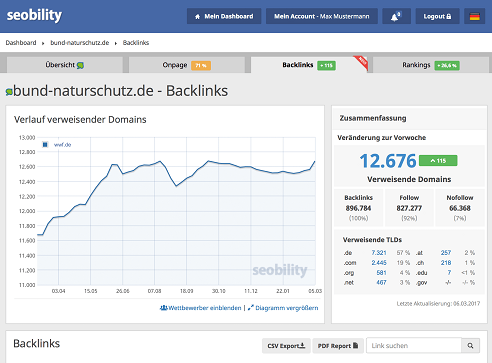Switch to the Rankings tab
The image size is (492, 363).
(431, 65)
